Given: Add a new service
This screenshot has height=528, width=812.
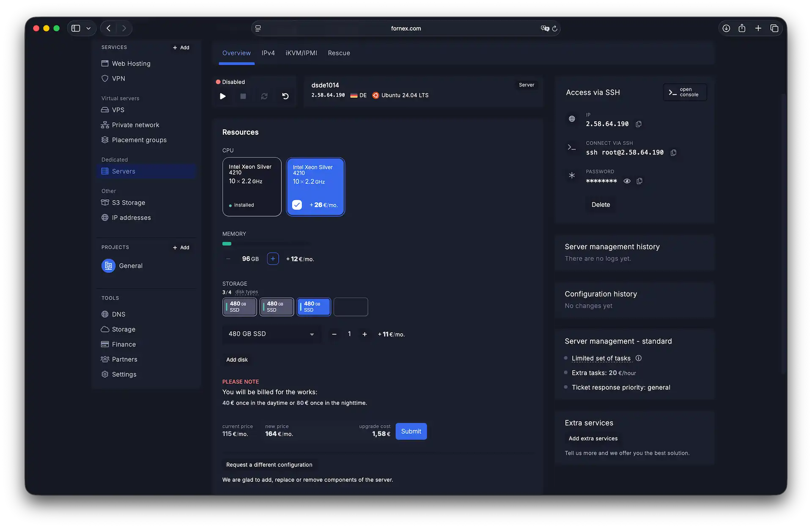Looking at the screenshot, I should (181, 48).
